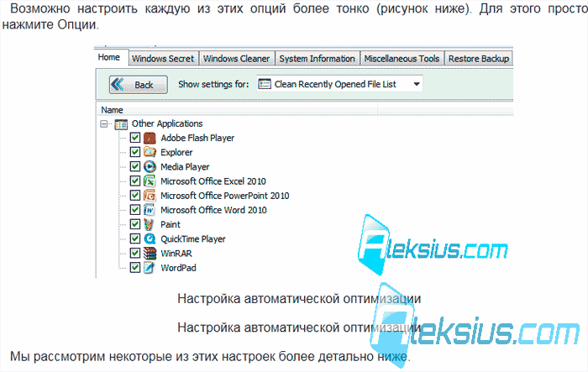Click the Name column header
The width and height of the screenshot is (588, 372).
pyautogui.click(x=239, y=110)
